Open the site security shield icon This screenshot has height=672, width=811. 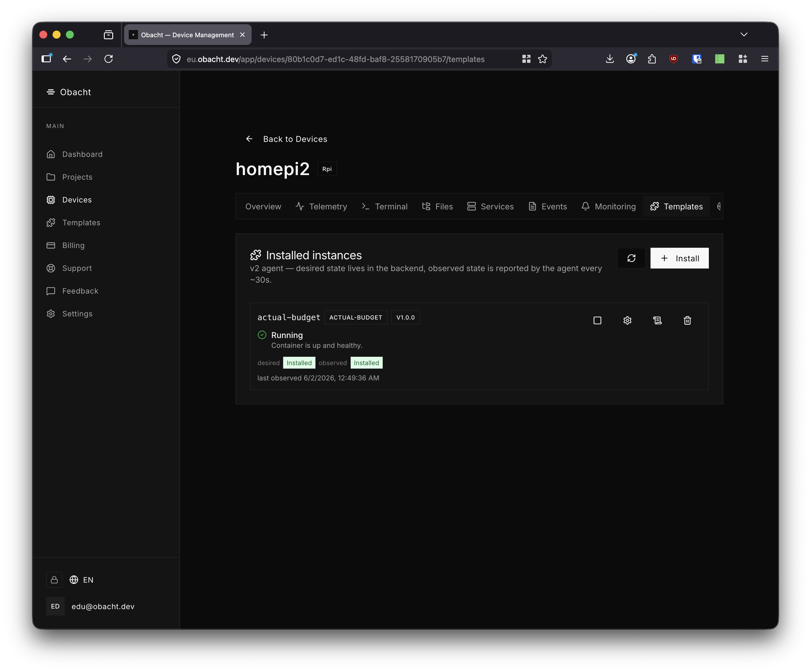click(x=176, y=59)
